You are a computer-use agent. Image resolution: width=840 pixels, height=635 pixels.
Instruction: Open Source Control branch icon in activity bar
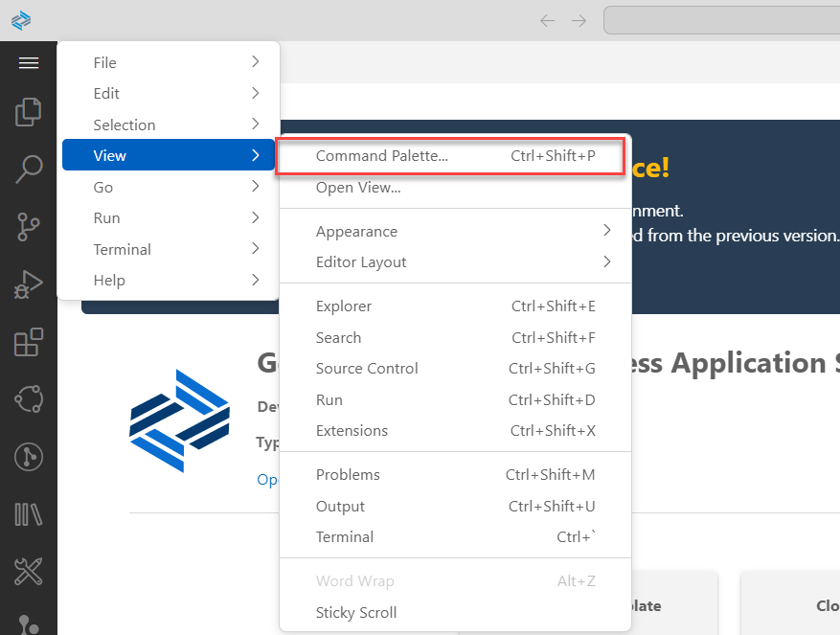click(x=29, y=227)
